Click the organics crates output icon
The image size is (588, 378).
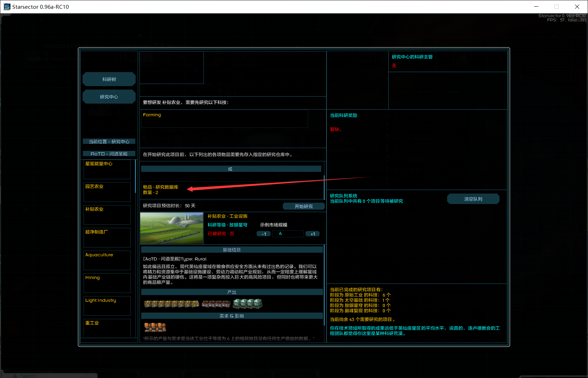click(x=216, y=304)
